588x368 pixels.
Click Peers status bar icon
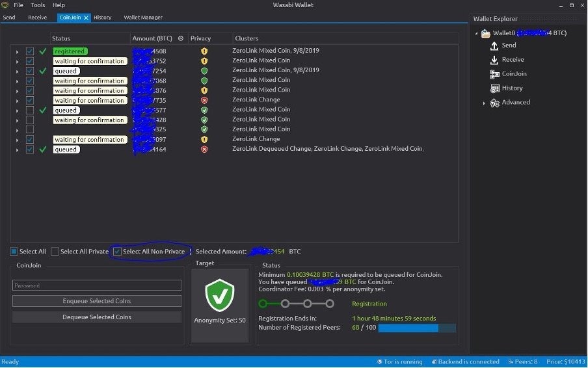pos(511,361)
